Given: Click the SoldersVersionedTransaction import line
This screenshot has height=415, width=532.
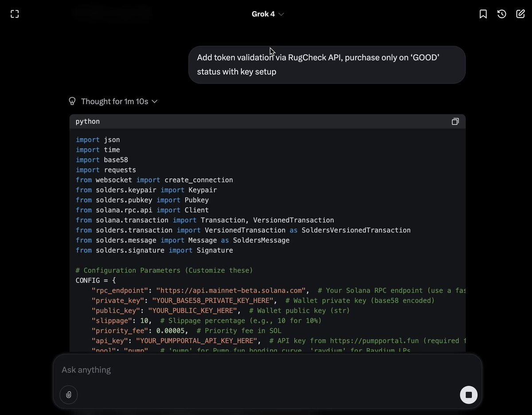Looking at the screenshot, I should [243, 230].
